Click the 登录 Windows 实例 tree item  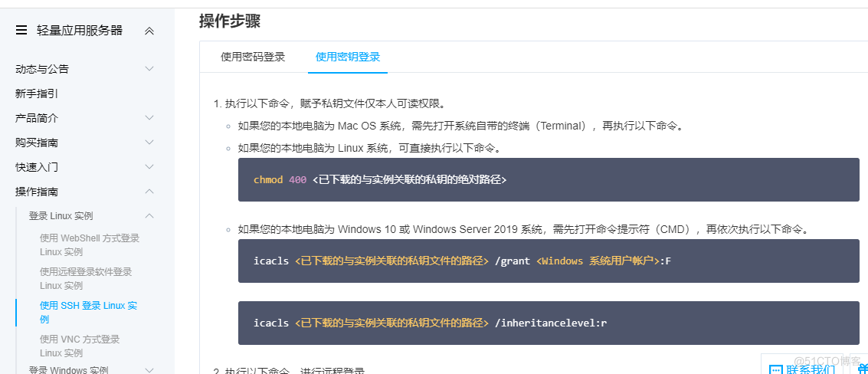coord(69,370)
